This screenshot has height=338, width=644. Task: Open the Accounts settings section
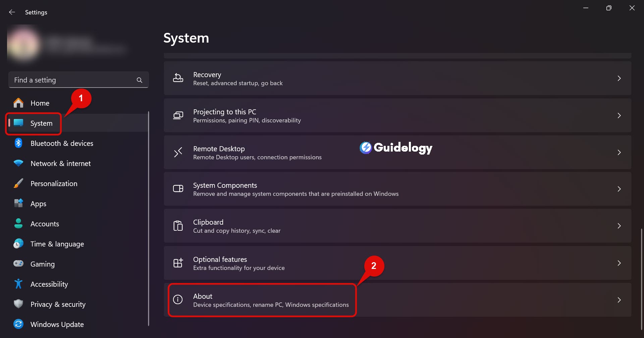45,224
